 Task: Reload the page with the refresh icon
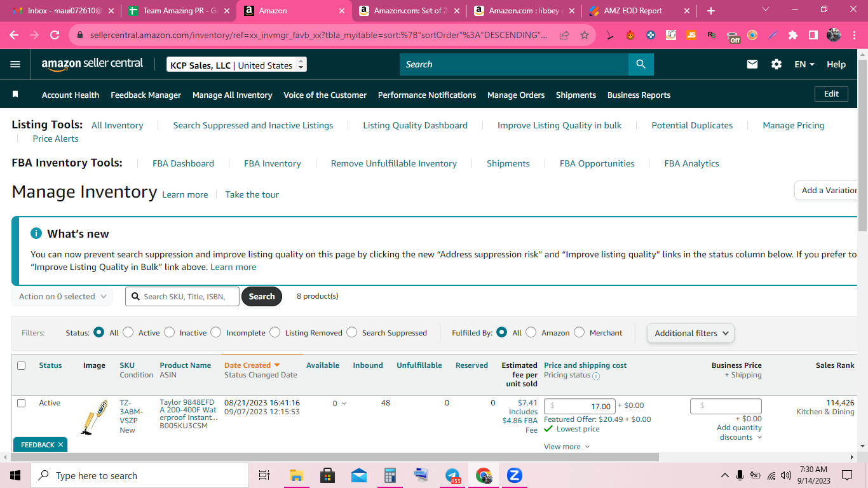point(55,35)
